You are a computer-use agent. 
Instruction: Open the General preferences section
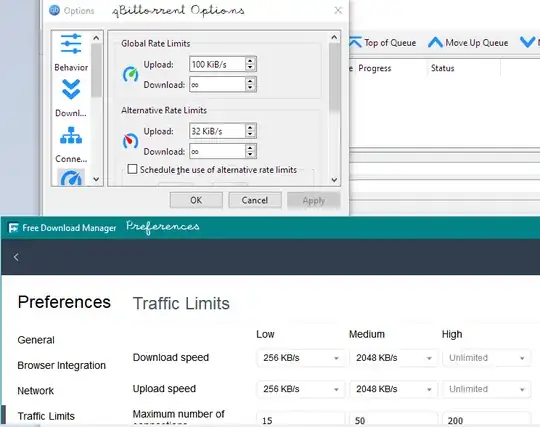[x=36, y=340]
